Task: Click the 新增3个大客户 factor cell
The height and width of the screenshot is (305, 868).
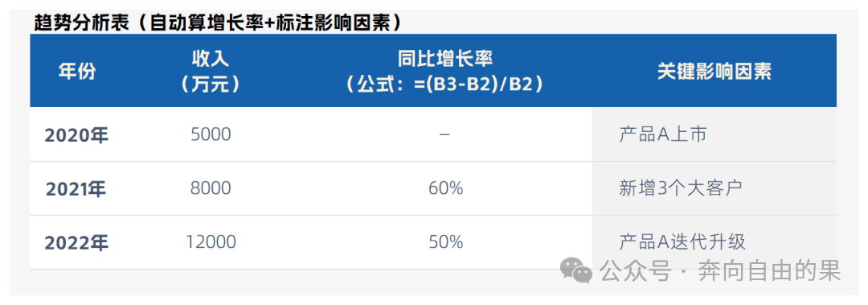Action: click(680, 188)
